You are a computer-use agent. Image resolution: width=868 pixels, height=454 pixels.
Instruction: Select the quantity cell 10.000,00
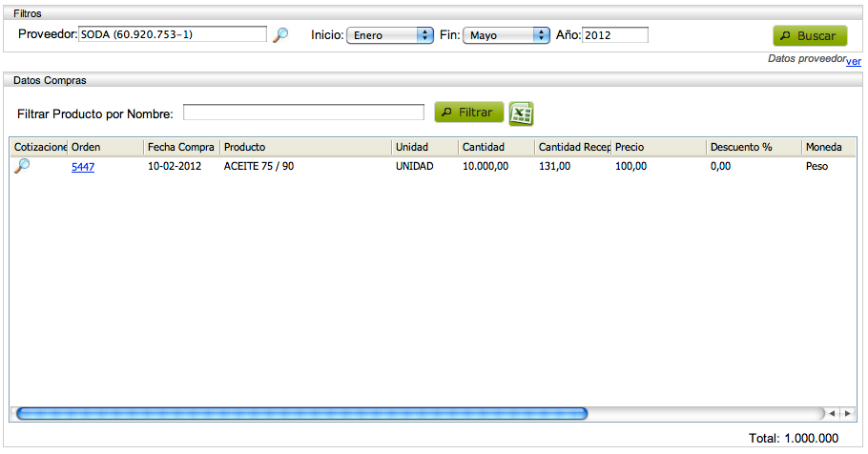click(486, 166)
